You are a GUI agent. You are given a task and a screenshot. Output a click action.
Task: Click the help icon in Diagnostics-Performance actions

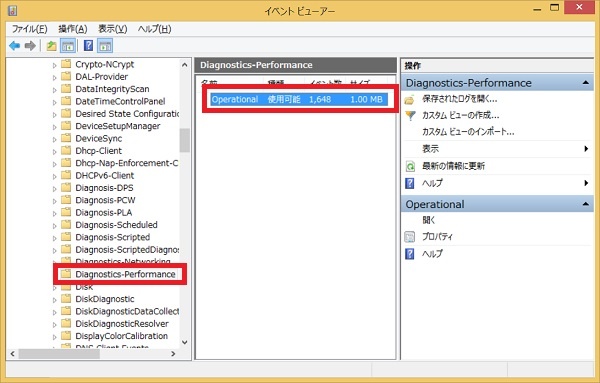(409, 183)
